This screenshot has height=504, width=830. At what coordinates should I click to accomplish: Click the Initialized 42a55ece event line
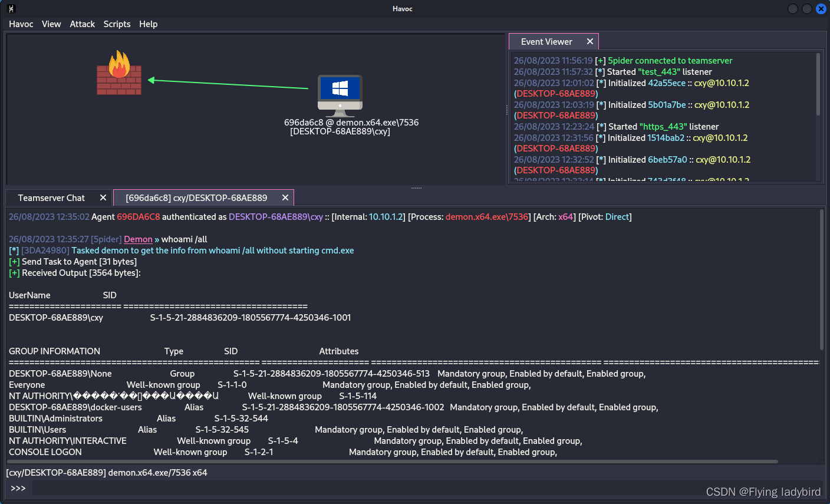pos(631,88)
